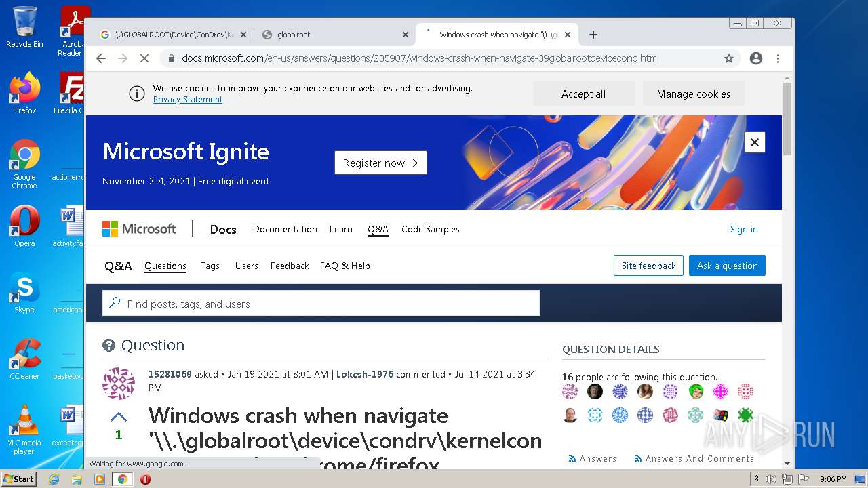Launch Opera desktop shortcut
The width and height of the screenshot is (868, 488).
click(x=24, y=226)
